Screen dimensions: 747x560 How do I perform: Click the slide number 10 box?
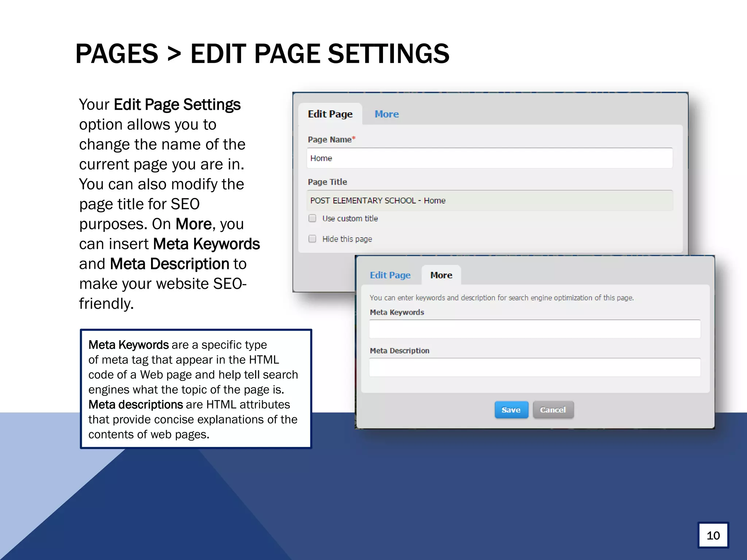(x=713, y=535)
